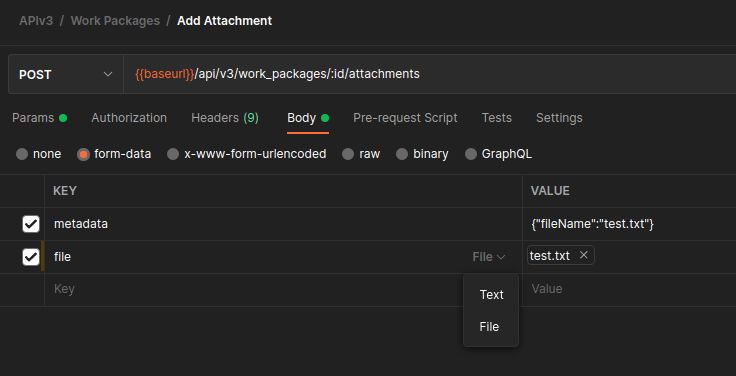
Task: Select the none body type radio
Action: click(22, 154)
